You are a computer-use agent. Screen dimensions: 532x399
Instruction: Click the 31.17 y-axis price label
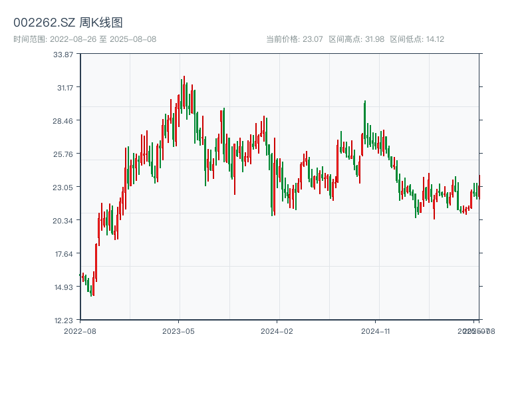(x=63, y=88)
